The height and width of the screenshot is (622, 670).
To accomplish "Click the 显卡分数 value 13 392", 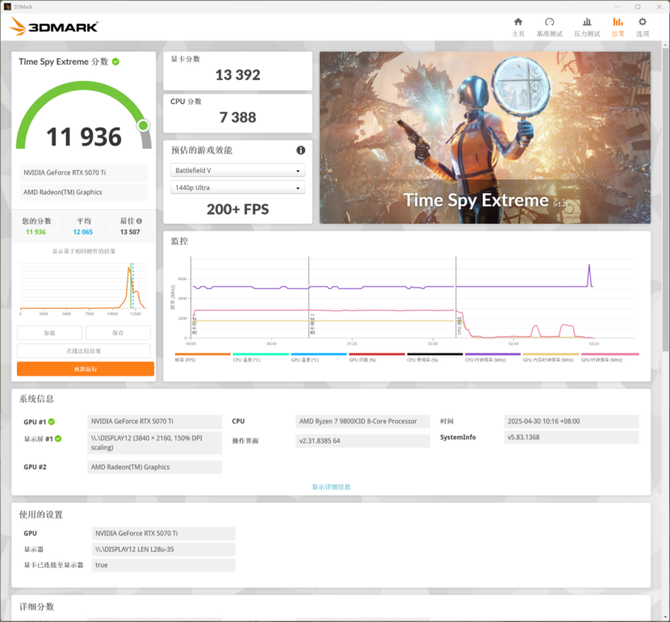I will 238,75.
